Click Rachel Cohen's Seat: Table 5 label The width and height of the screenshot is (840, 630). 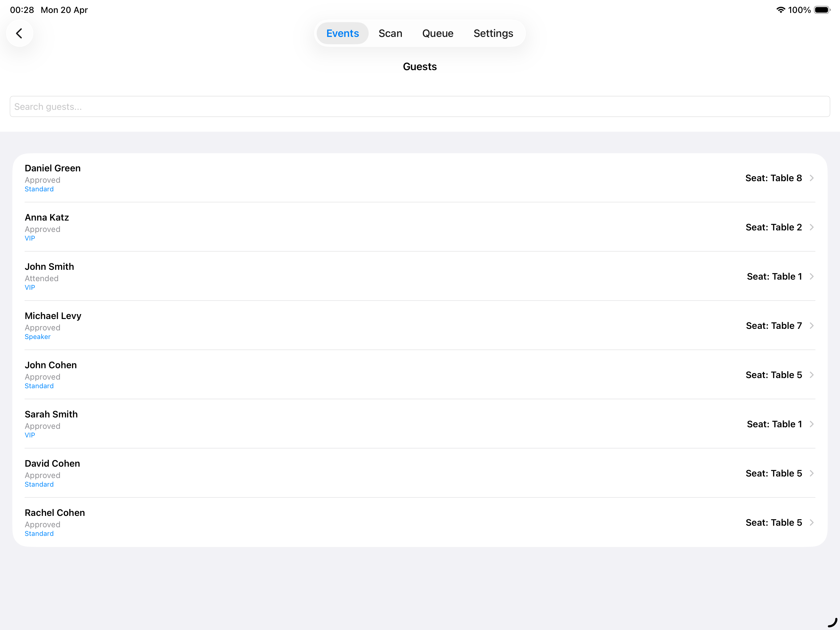click(774, 522)
